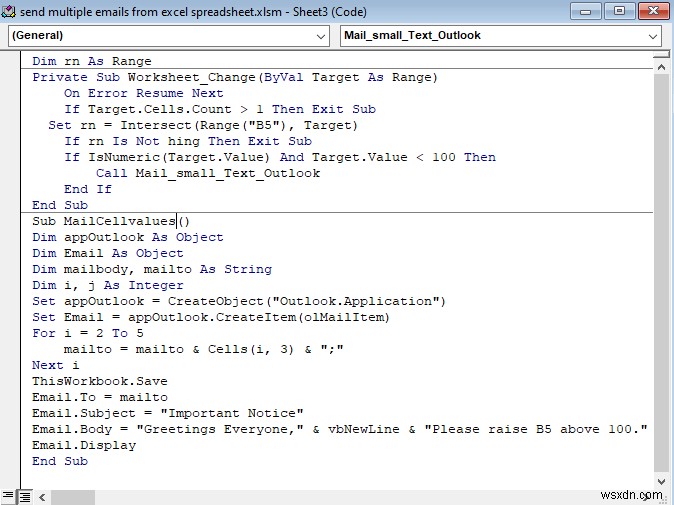Click 'Dim appOutlook As Object' line
The height and width of the screenshot is (505, 674).
128,237
